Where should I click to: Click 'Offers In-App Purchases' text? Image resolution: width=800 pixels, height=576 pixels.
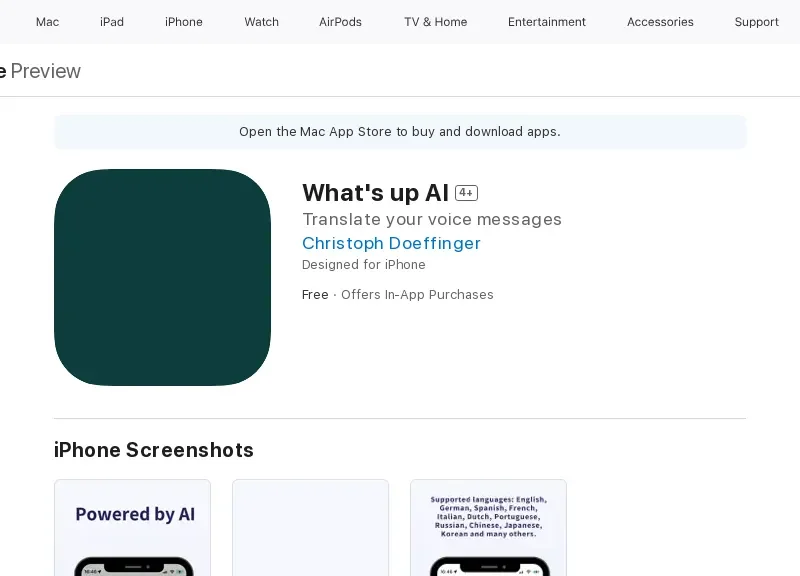417,295
